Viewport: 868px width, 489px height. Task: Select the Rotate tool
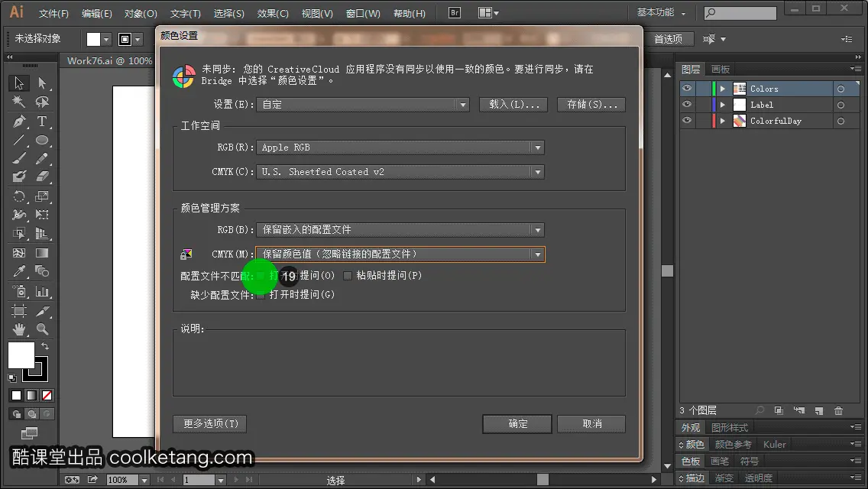(x=19, y=196)
